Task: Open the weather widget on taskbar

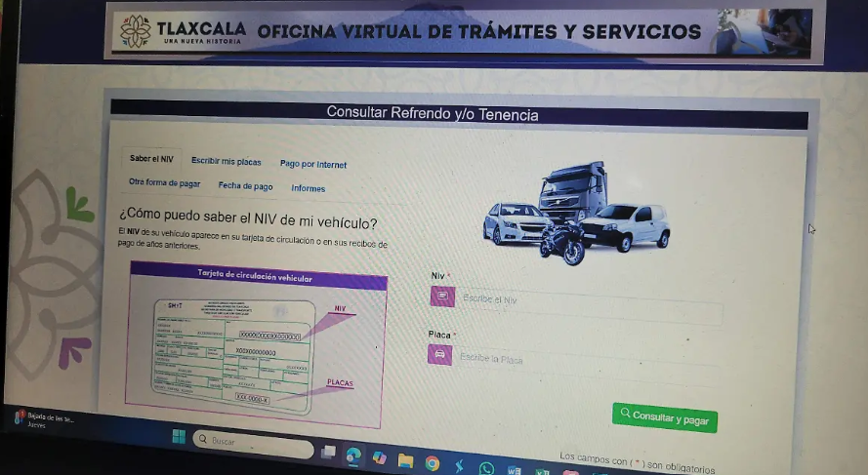Action: pos(43,419)
